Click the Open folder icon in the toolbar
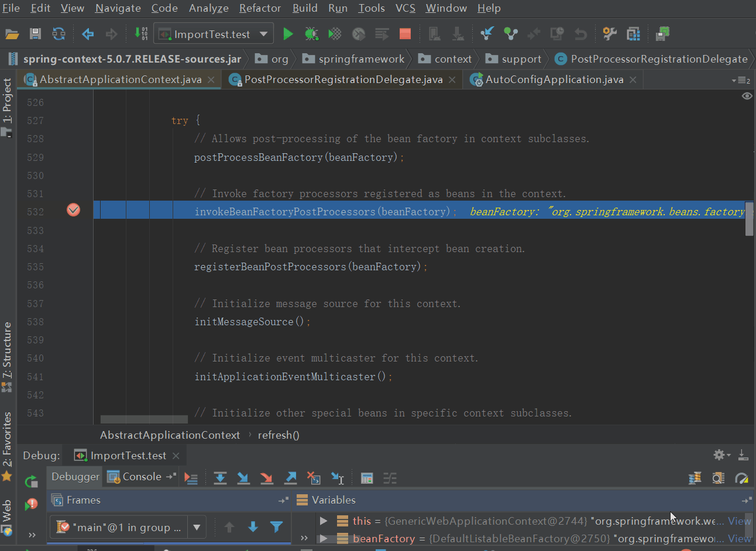 click(x=12, y=34)
